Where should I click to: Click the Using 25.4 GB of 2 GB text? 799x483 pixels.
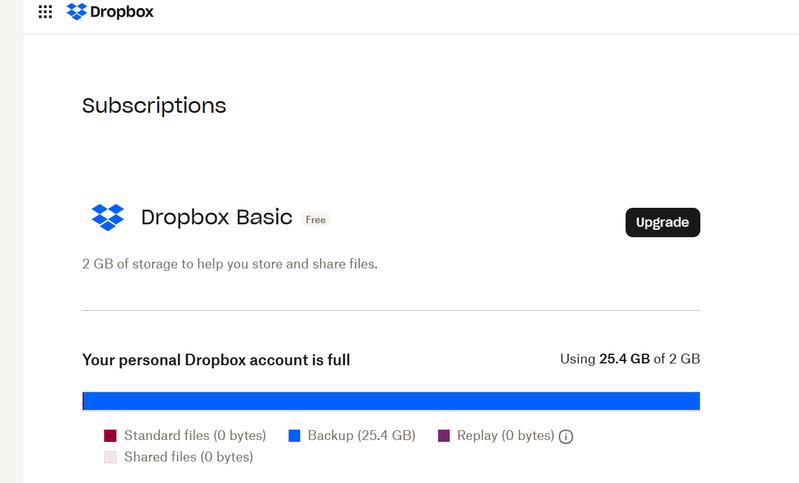(x=631, y=359)
